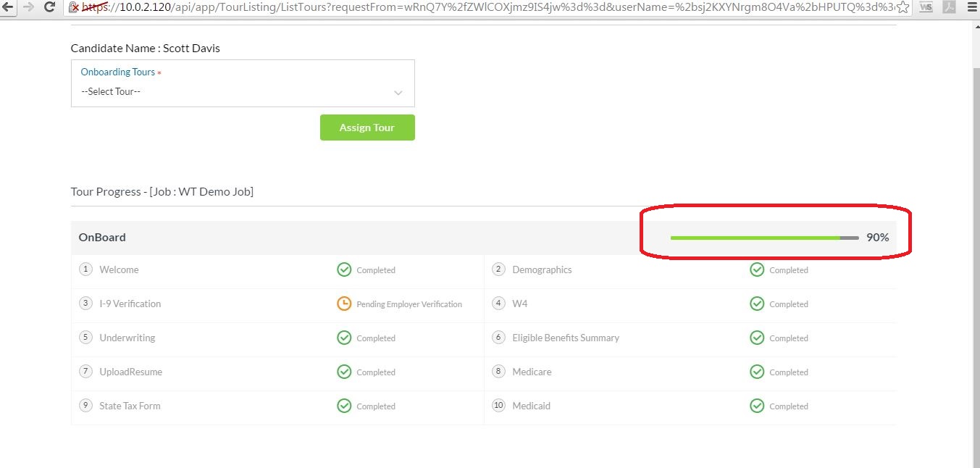Click the Medicaid completed checkmark icon
Screen dimensions: 980x468
757,406
